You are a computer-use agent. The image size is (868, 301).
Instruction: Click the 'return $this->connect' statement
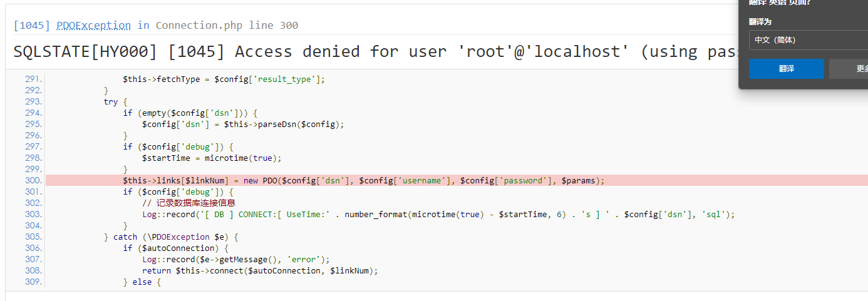click(260, 270)
